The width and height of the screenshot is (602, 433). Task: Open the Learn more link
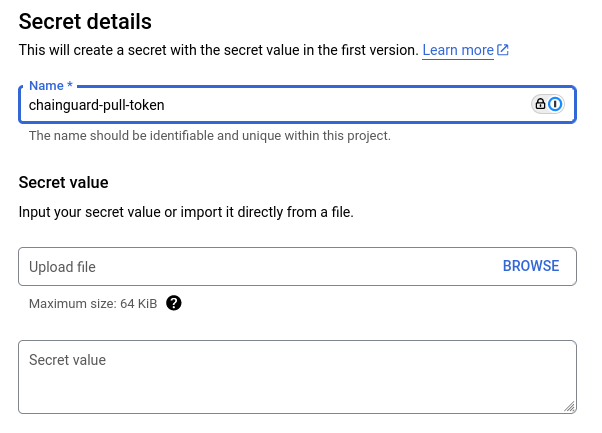pyautogui.click(x=457, y=50)
